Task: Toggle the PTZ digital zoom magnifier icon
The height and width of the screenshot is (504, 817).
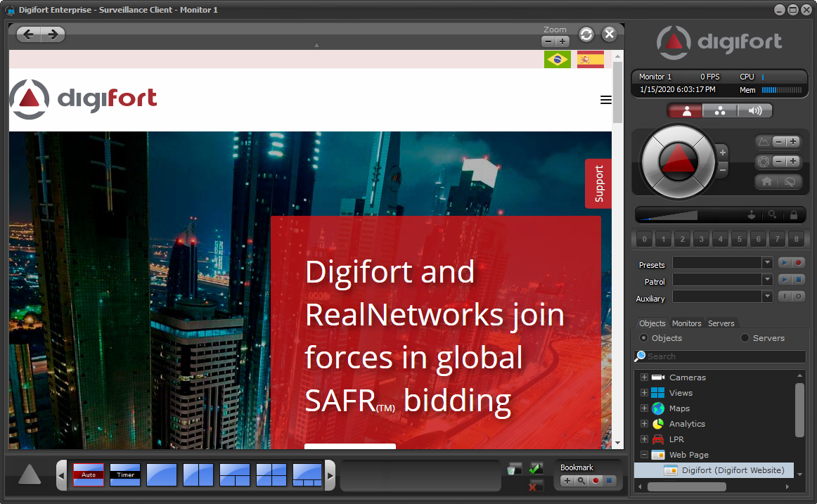Action: (x=772, y=214)
